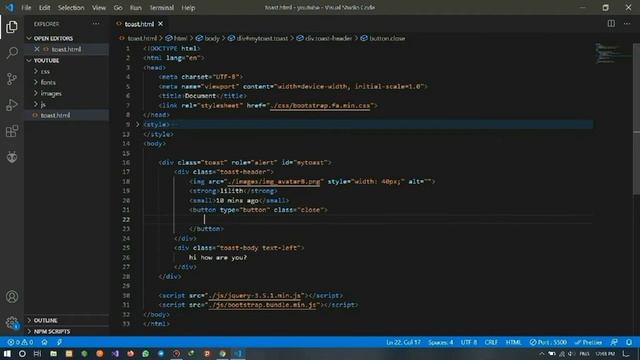Expand the js folder
Viewport: 640px width, 360px height.
pyautogui.click(x=36, y=104)
